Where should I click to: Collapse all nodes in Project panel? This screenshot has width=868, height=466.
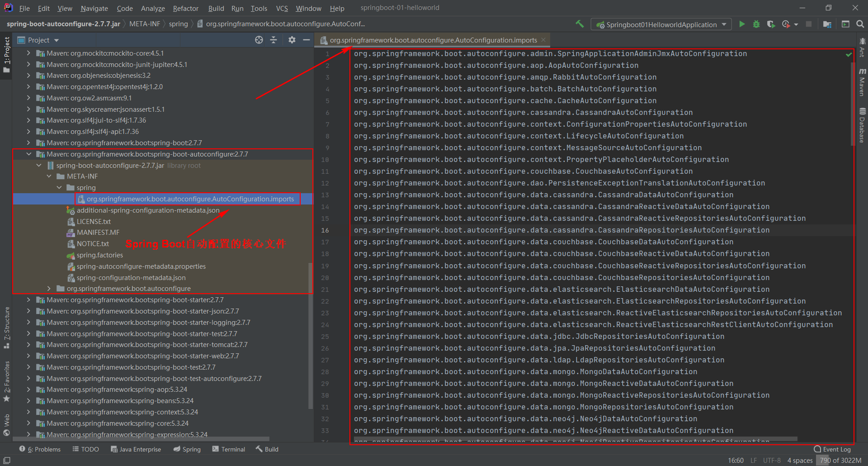tap(274, 40)
